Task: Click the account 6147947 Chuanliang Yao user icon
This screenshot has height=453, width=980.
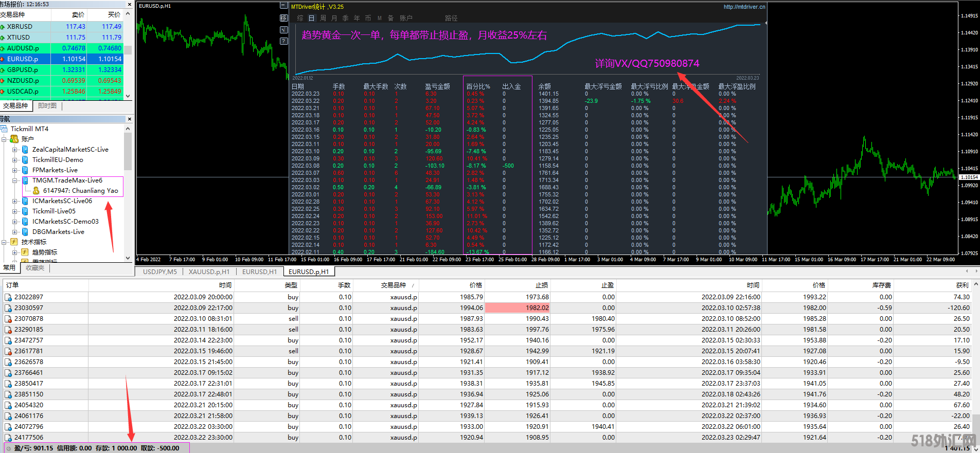Action: 36,191
